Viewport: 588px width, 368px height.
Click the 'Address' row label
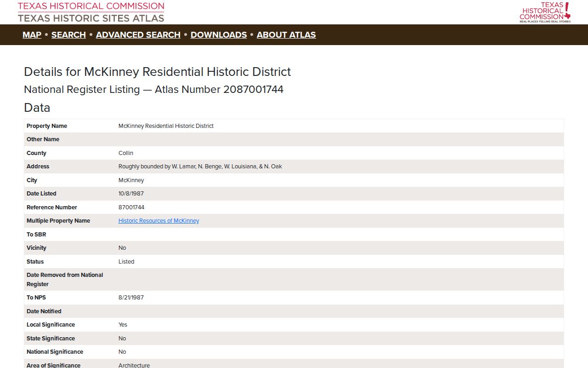[x=38, y=167]
